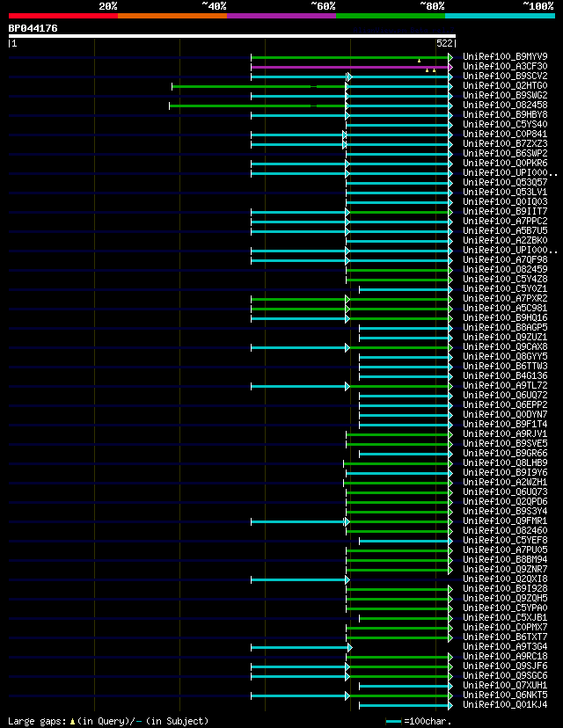Open hit UniRef100_B9SWG2
Screen dimensions: 563x728
click(505, 96)
